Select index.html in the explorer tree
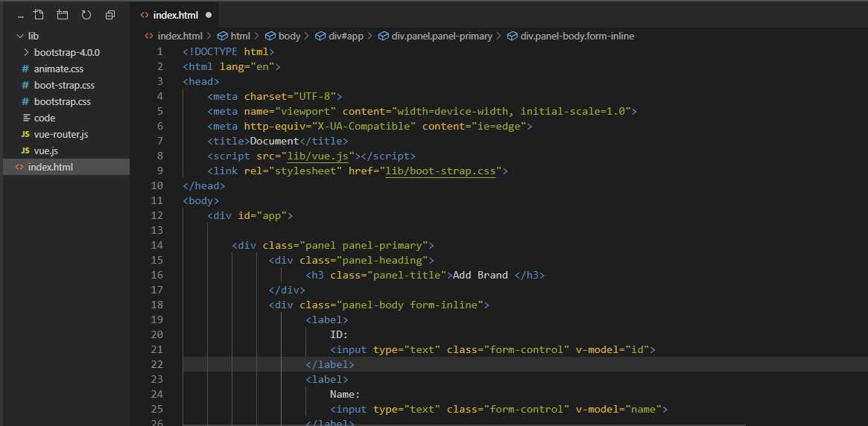Viewport: 868px width, 426px height. [x=66, y=167]
